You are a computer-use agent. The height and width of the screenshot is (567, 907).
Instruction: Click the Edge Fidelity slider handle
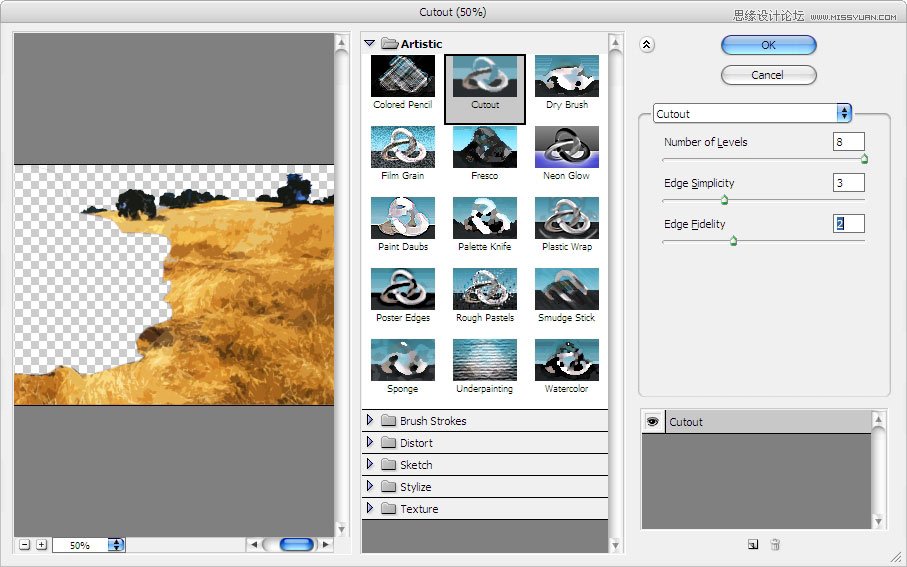[x=733, y=241]
